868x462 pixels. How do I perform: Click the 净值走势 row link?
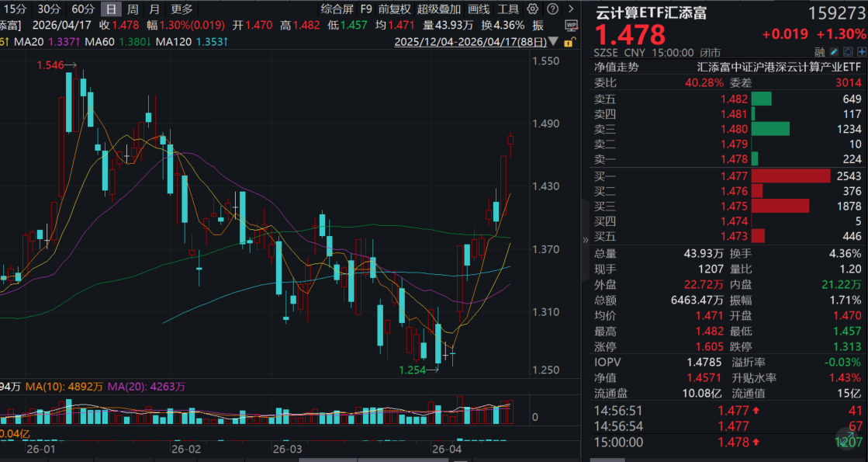point(617,67)
